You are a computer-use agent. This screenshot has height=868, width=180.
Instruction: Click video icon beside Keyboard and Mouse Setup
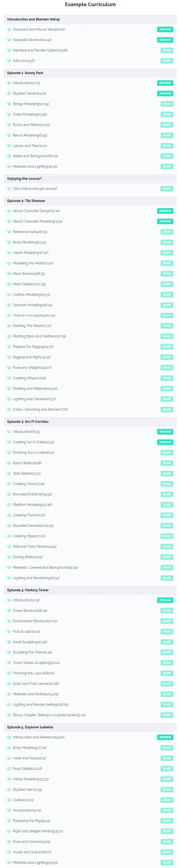click(9, 29)
